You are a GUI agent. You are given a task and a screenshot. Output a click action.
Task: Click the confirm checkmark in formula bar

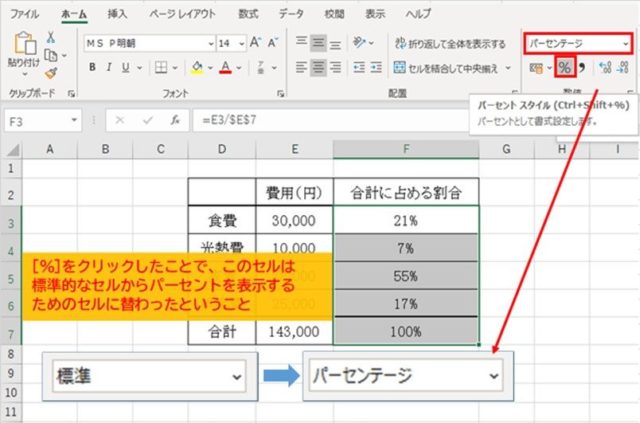coord(148,120)
